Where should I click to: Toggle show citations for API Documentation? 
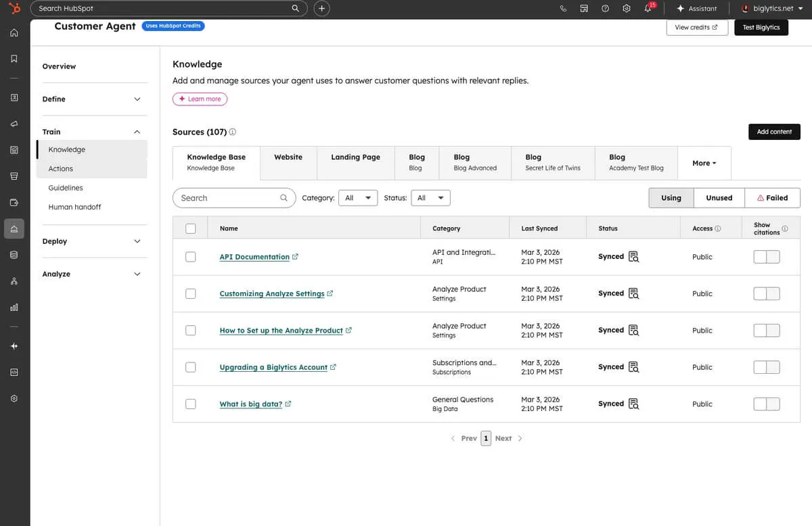[x=767, y=257]
